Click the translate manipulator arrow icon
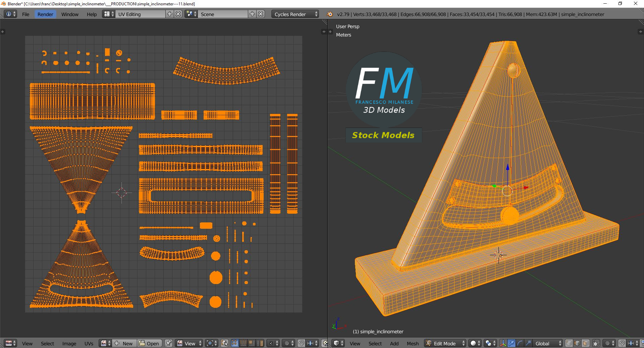 pos(511,343)
